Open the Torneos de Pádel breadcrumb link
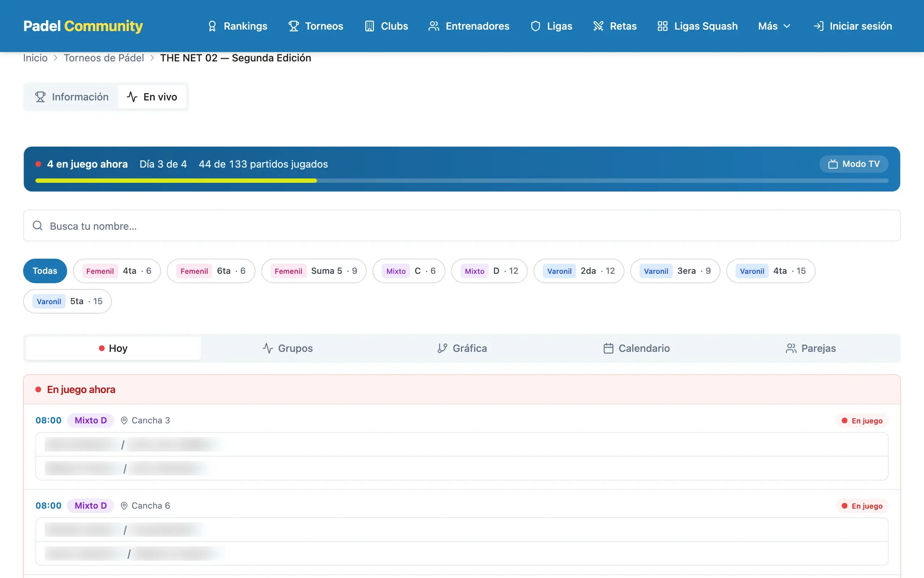 (104, 58)
